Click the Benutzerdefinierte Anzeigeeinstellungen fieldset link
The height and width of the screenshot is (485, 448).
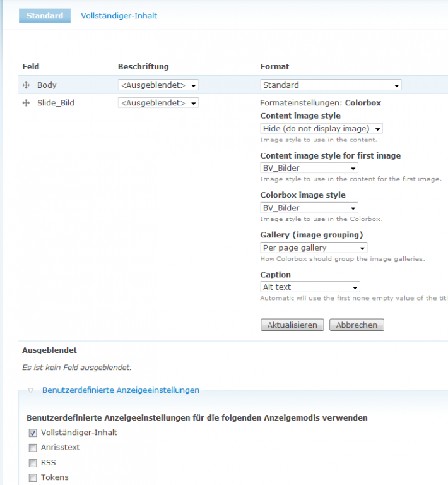click(x=121, y=390)
